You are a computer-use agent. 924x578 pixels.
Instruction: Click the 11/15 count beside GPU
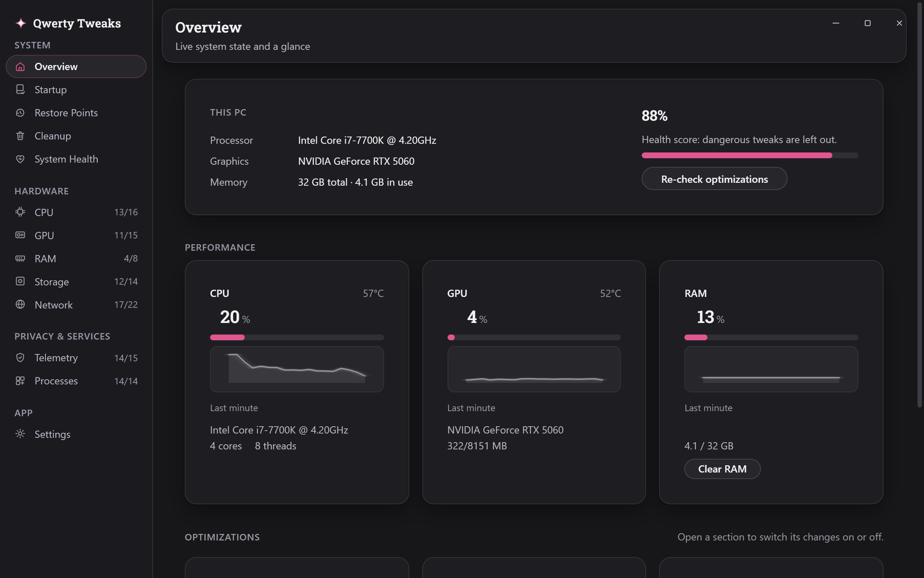tap(126, 235)
